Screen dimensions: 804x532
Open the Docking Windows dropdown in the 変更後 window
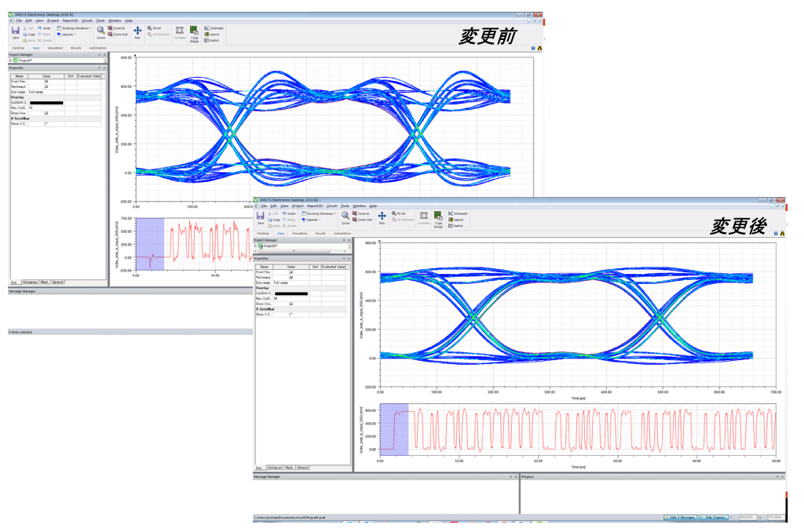click(x=320, y=213)
